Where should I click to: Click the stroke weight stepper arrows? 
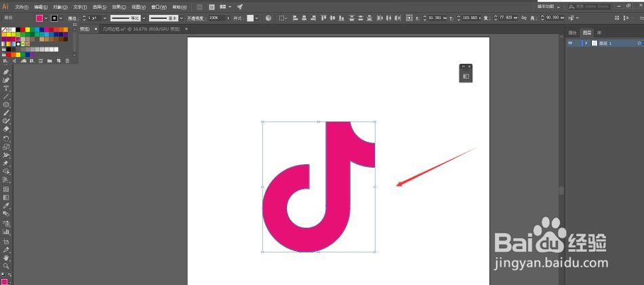pos(84,18)
